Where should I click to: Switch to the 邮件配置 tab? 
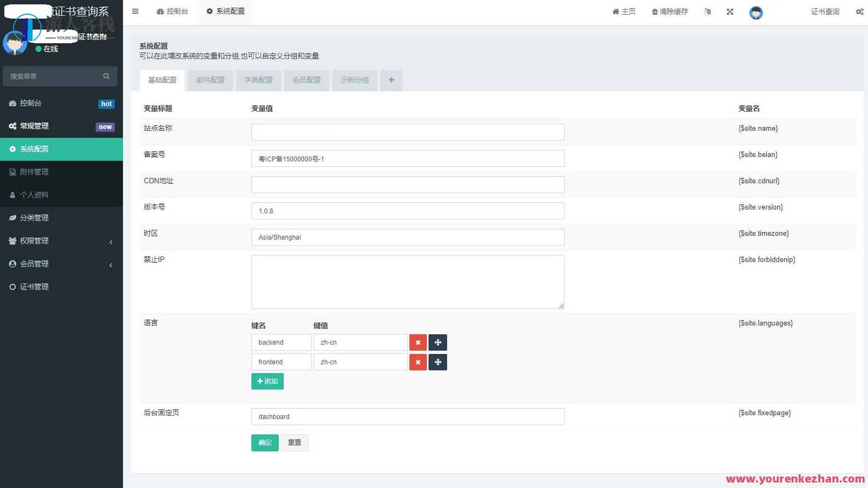tap(210, 80)
